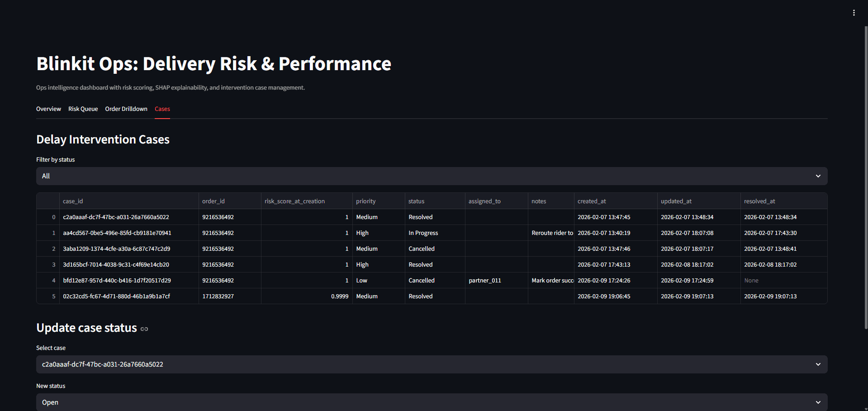Expand the Filter by status dropdown
The width and height of the screenshot is (868, 411).
coord(432,176)
